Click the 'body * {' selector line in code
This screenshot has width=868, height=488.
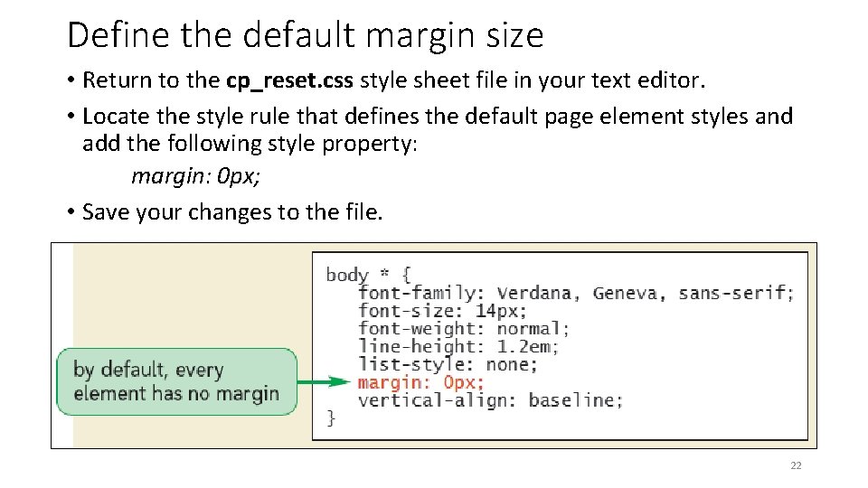[x=369, y=275]
